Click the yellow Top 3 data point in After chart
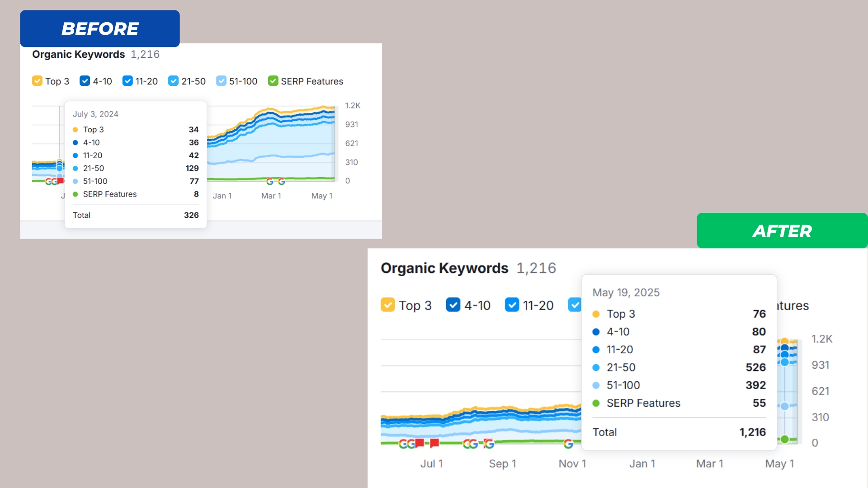This screenshot has height=488, width=868. pos(785,342)
